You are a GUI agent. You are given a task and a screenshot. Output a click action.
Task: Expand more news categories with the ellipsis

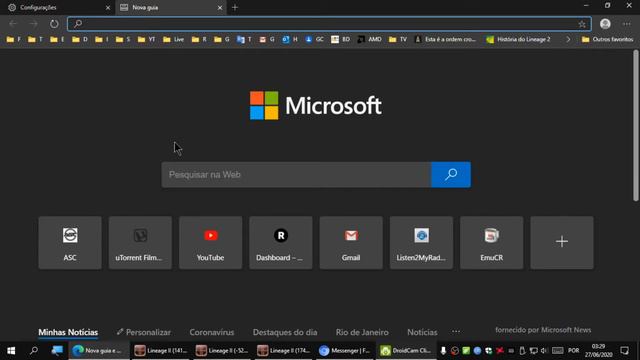coord(456,332)
